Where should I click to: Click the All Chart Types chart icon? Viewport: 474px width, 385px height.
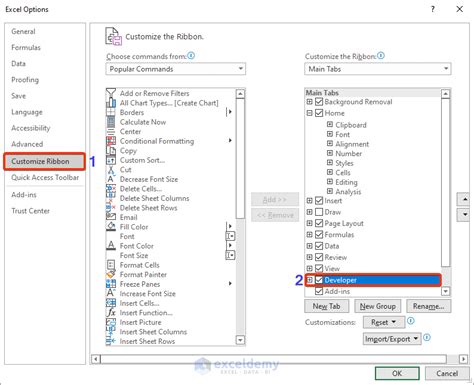(x=111, y=103)
